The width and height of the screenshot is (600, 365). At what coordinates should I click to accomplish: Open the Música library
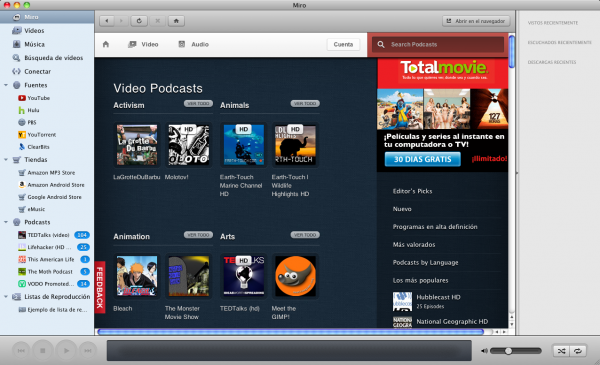coord(47,44)
